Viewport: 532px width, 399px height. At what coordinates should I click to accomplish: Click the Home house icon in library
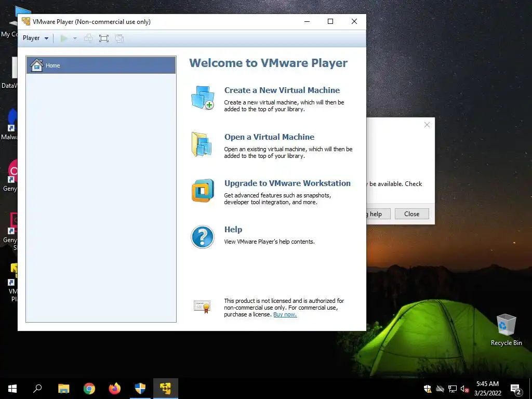[37, 65]
